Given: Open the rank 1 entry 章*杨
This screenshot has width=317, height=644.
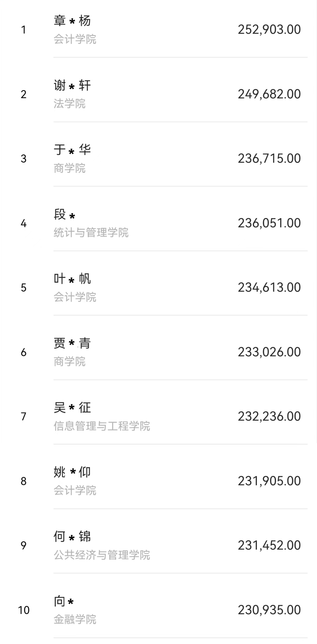Looking at the screenshot, I should click(x=72, y=21).
